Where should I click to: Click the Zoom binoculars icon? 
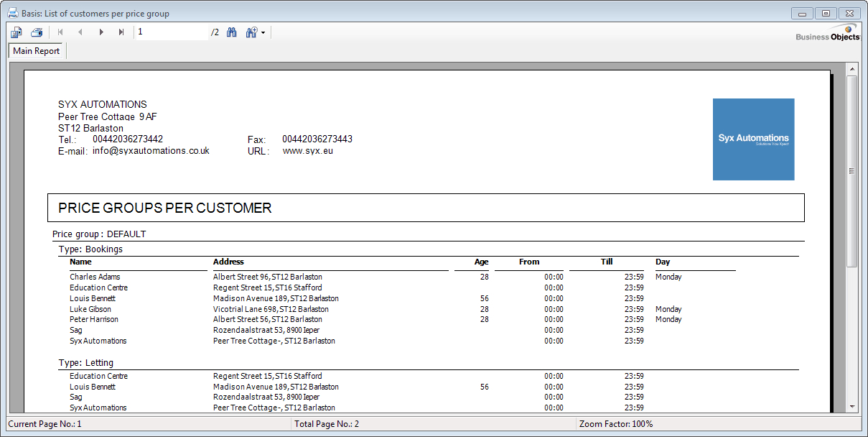tap(251, 32)
